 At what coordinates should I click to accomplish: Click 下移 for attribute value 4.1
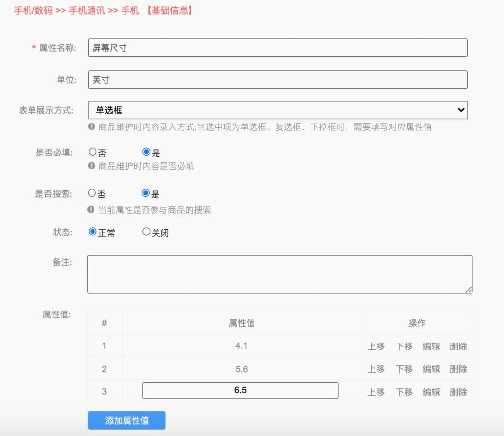click(x=404, y=346)
